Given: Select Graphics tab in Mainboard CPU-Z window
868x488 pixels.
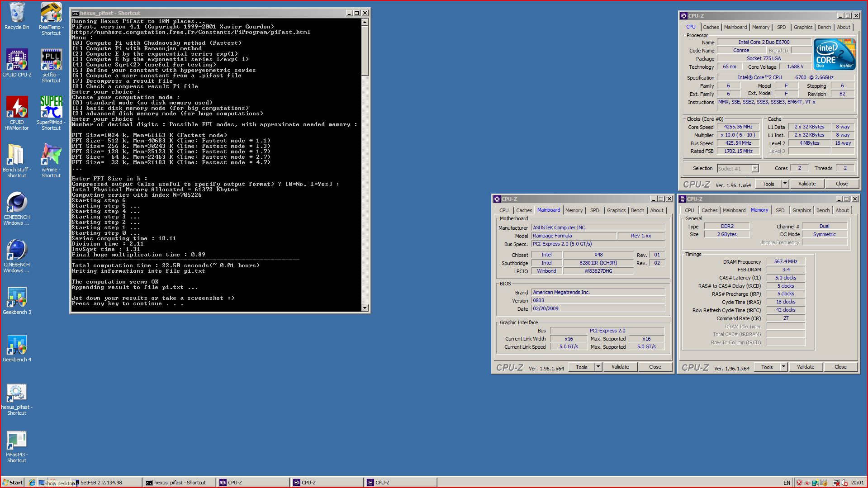Looking at the screenshot, I should tap(616, 210).
